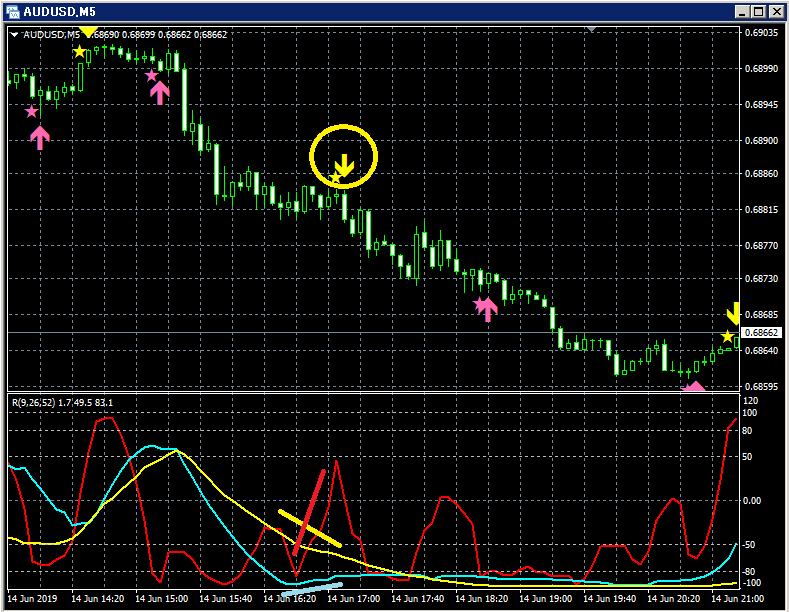This screenshot has height=612, width=789.
Task: Click the yellow star inside the yellow circle
Action: (x=335, y=178)
